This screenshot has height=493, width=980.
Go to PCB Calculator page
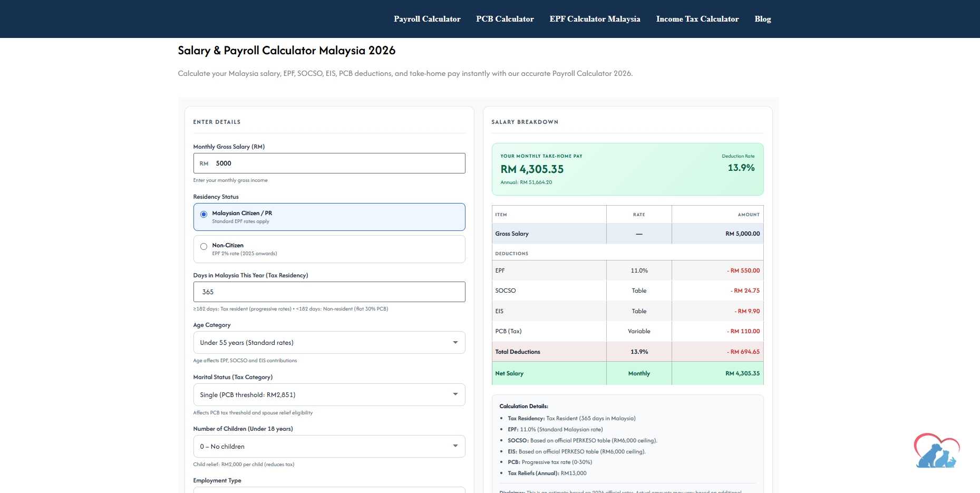coord(504,19)
